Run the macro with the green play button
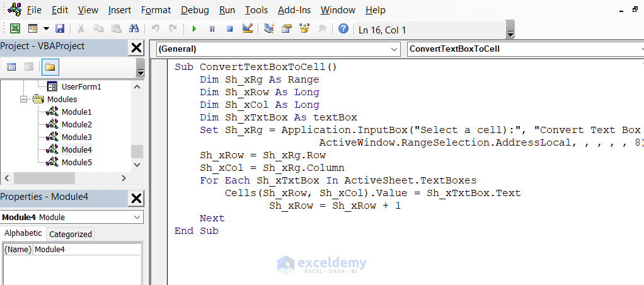 pyautogui.click(x=194, y=29)
